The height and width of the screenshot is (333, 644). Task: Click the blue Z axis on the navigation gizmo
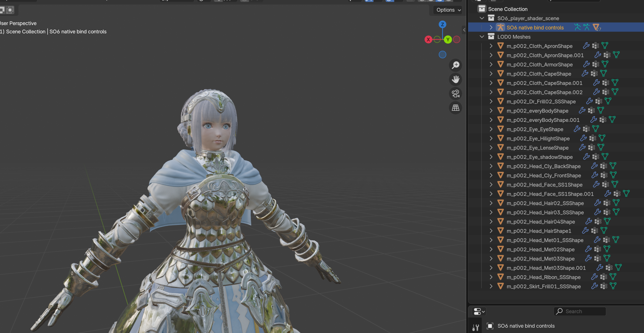pos(442,24)
